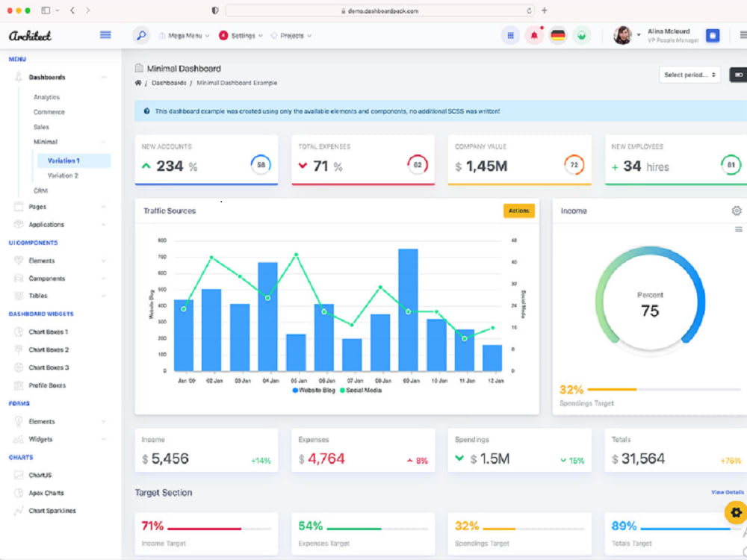Click the home icon in the breadcrumb
Screen dimensions: 747x560
[138, 82]
